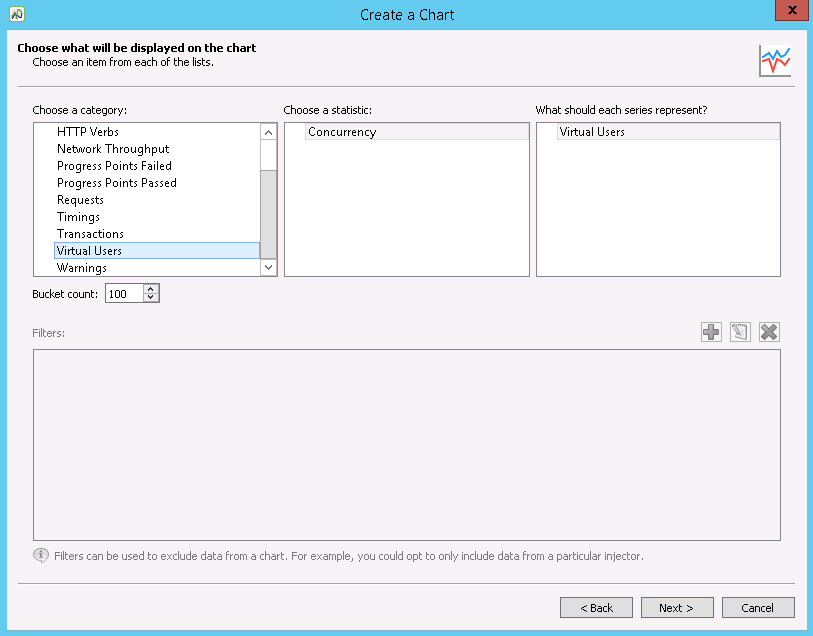Click the application icon in title bar
Screen dimensions: 813x636
17,14
